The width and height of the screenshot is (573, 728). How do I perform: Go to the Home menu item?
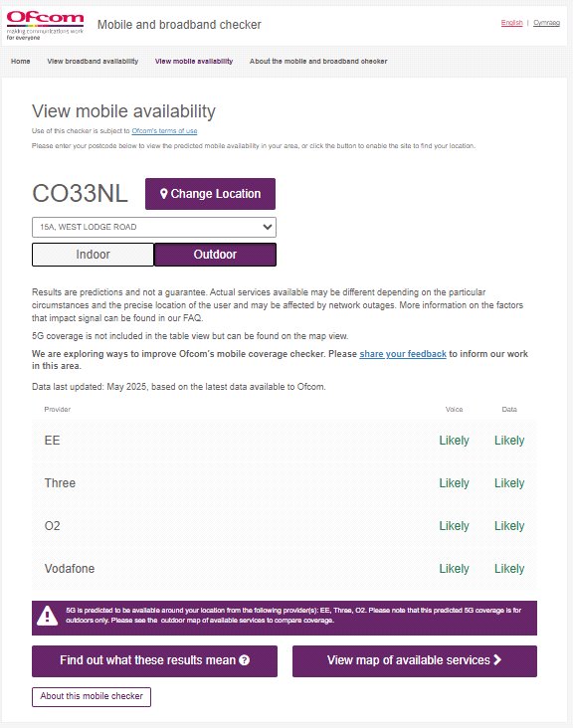(21, 62)
